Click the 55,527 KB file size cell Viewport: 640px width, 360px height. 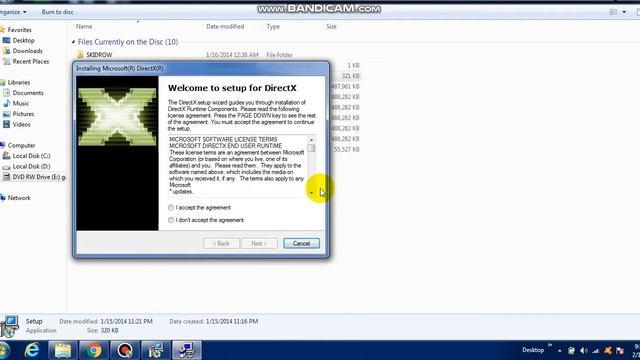coord(347,149)
